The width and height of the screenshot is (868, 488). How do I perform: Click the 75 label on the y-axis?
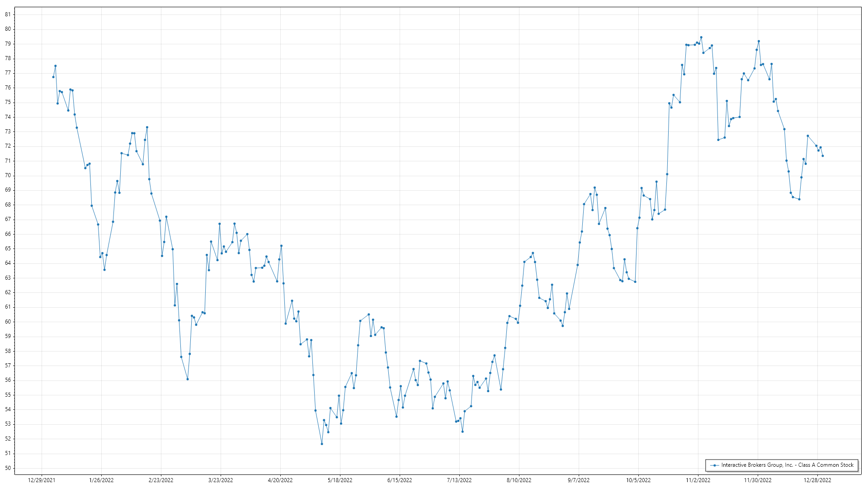click(x=8, y=102)
